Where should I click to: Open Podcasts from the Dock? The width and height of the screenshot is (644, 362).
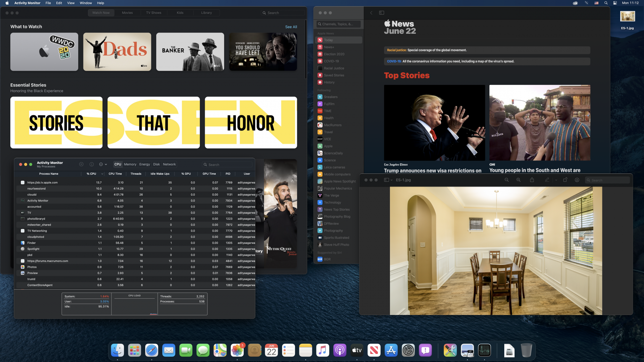(340, 350)
